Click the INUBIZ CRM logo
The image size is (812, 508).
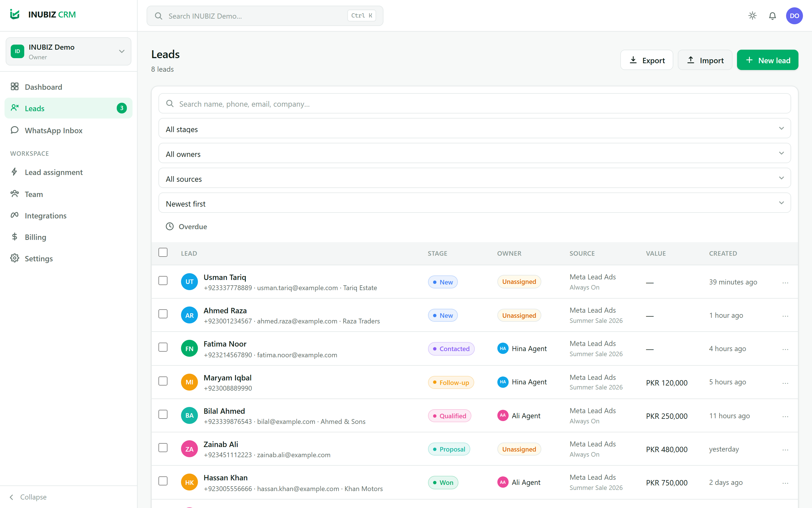[43, 14]
